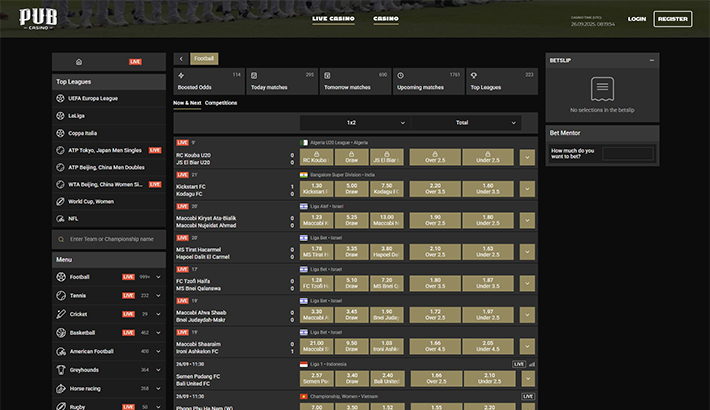This screenshot has height=410, width=710.
Task: Click the home icon in the sidebar
Action: [79, 62]
